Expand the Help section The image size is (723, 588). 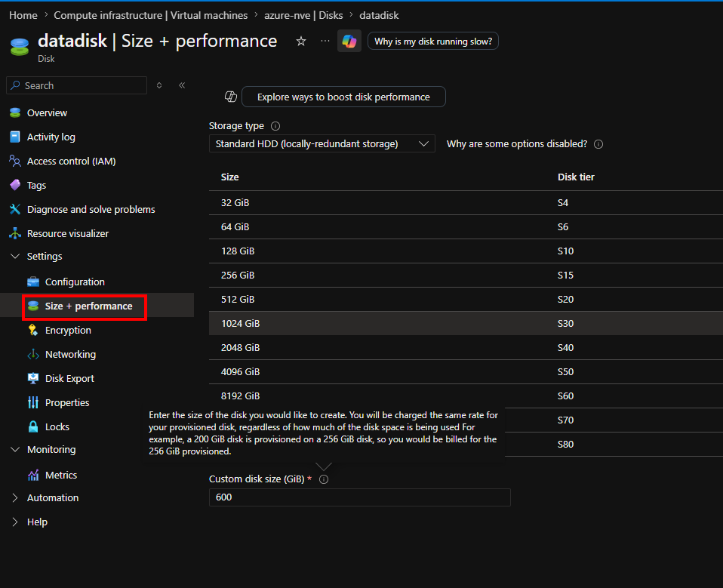[15, 522]
